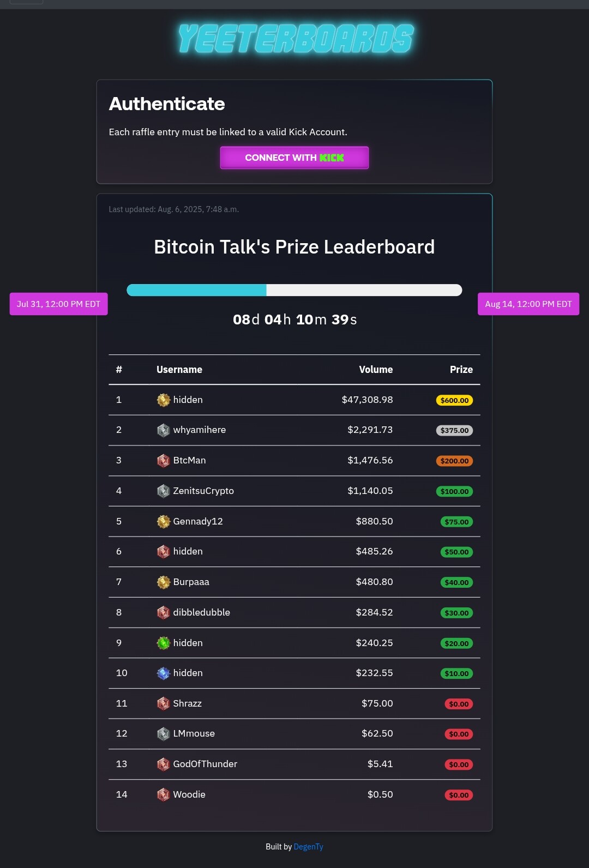Click the silver badge icon next to ZenitsuCrypto
The image size is (589, 868).
(163, 491)
